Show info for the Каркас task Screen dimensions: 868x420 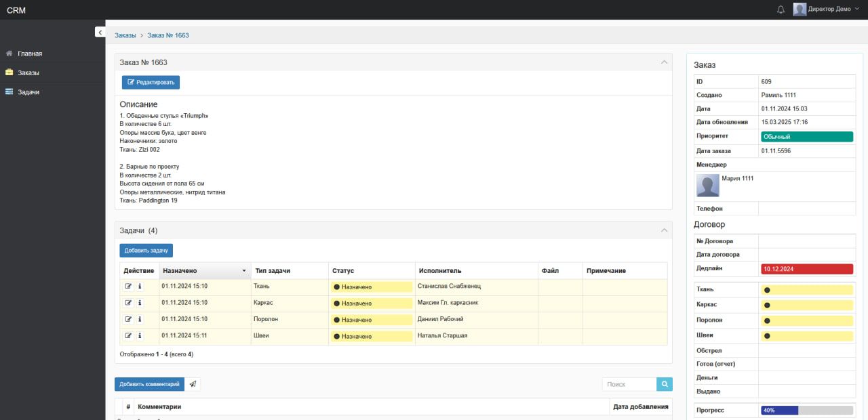point(140,303)
